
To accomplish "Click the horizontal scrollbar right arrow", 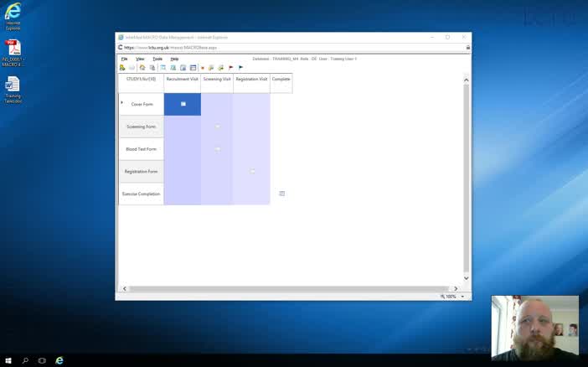I will coord(456,288).
